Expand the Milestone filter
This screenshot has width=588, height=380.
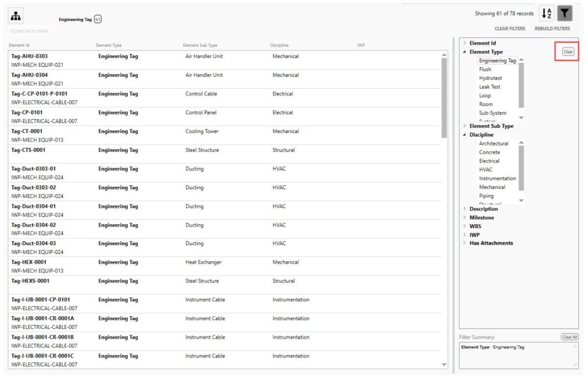(x=465, y=218)
